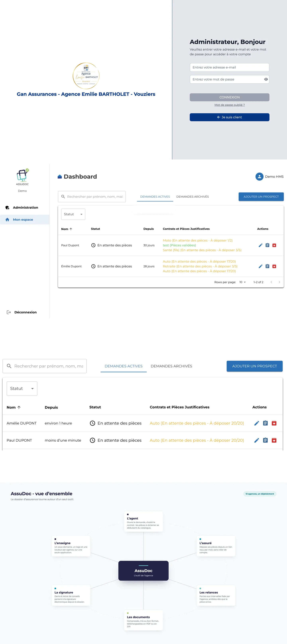Open the 'Mot de passe oublié ?' link

coord(229,105)
